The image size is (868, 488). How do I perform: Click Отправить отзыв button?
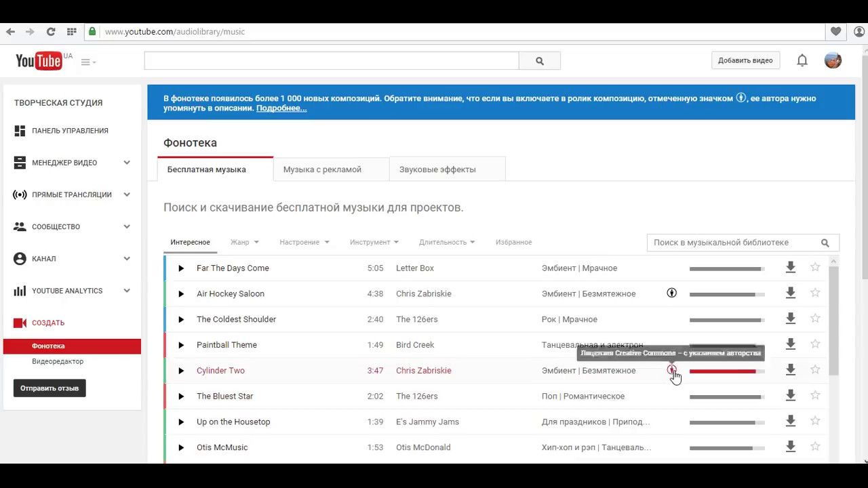[50, 388]
